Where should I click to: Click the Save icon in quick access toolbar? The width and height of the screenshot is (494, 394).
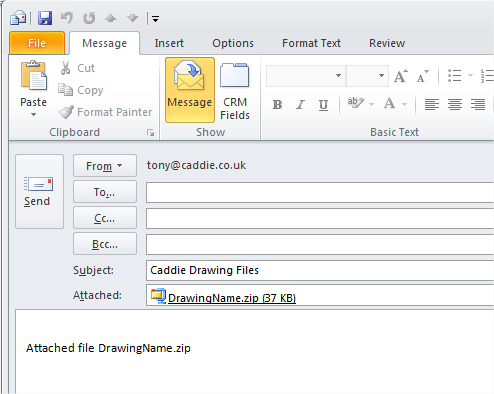point(45,18)
